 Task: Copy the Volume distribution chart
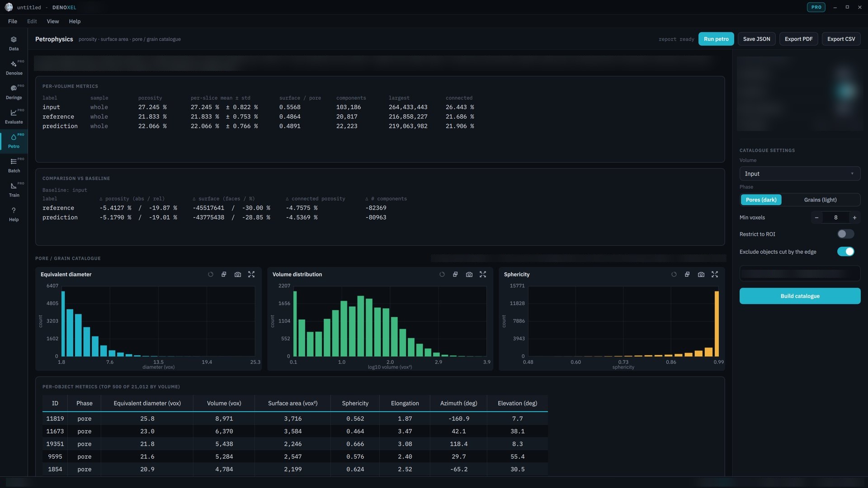[455, 274]
